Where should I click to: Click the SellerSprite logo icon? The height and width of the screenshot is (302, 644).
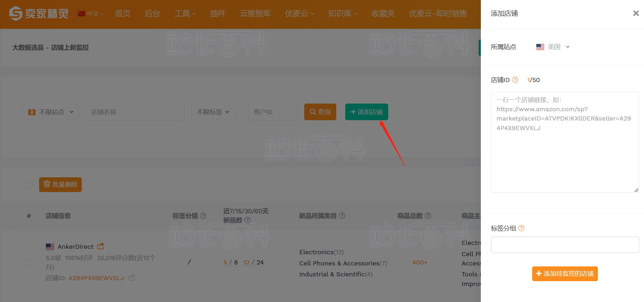15,13
